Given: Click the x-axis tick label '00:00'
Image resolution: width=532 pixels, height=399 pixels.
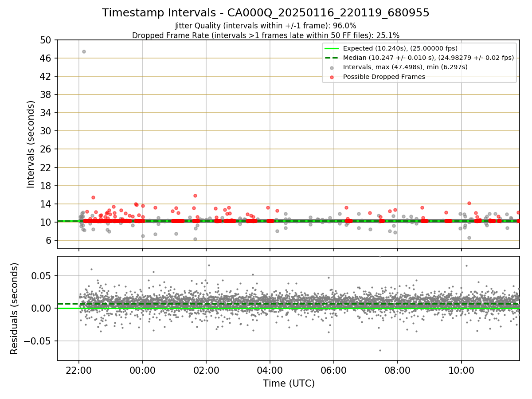Looking at the screenshot, I should [x=142, y=370].
